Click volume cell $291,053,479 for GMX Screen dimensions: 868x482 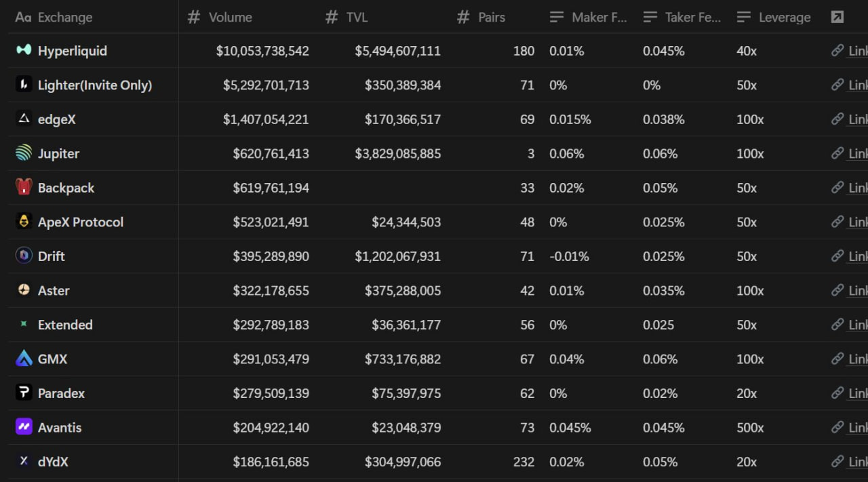click(x=271, y=359)
